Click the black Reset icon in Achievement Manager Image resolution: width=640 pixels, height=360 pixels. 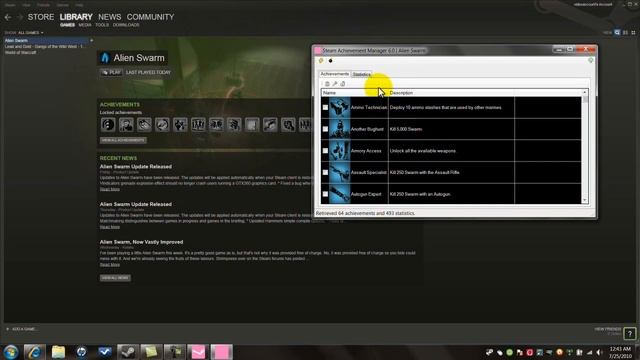tap(330, 61)
